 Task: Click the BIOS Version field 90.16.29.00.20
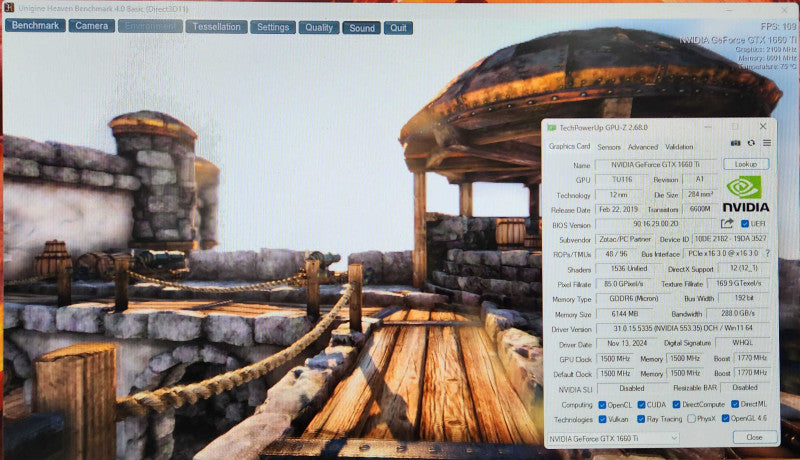click(x=656, y=224)
